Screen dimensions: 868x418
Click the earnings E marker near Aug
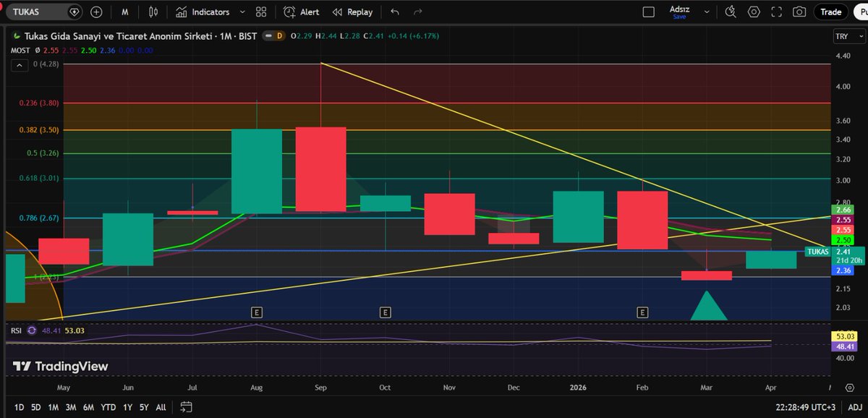(x=255, y=312)
